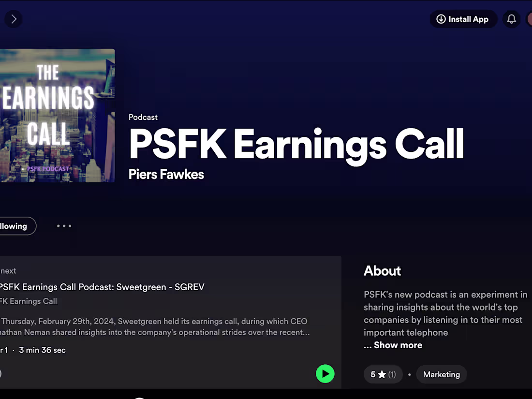532x399 pixels.
Task: Click the forward navigation arrow
Action: pyautogui.click(x=14, y=19)
